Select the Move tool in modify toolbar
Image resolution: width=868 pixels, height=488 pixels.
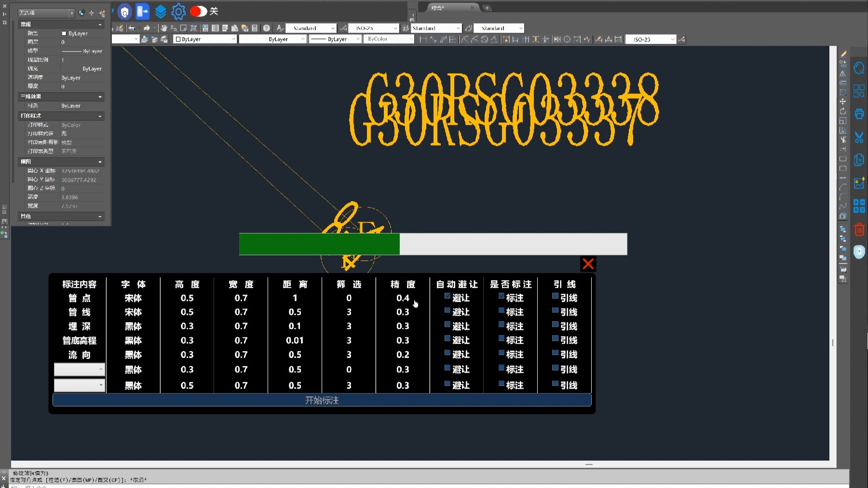tap(843, 102)
